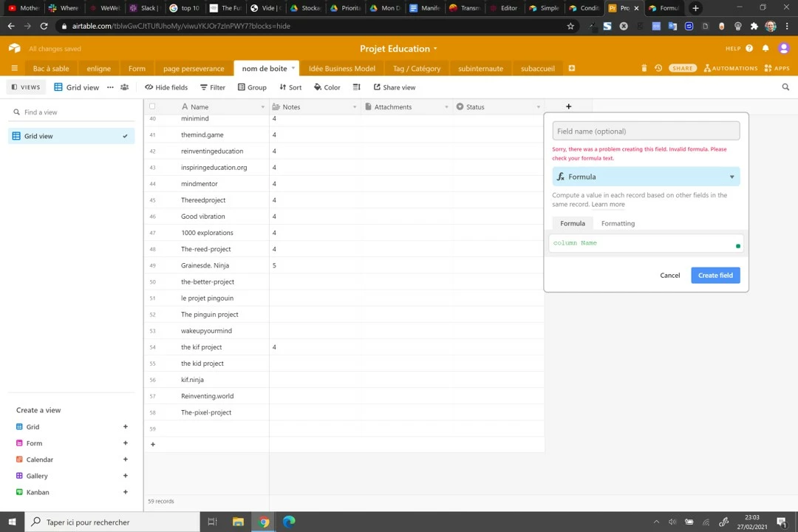Open the Apps panel
798x532 pixels.
[777, 68]
